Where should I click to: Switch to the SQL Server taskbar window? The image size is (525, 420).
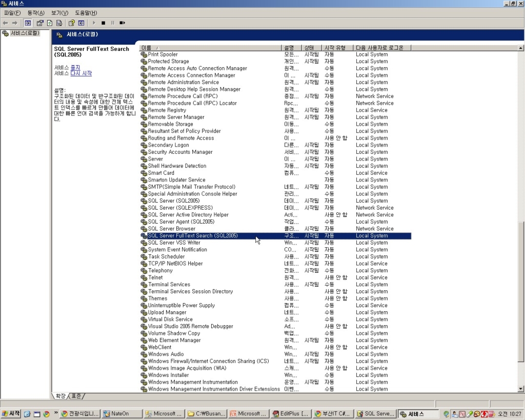click(x=376, y=414)
